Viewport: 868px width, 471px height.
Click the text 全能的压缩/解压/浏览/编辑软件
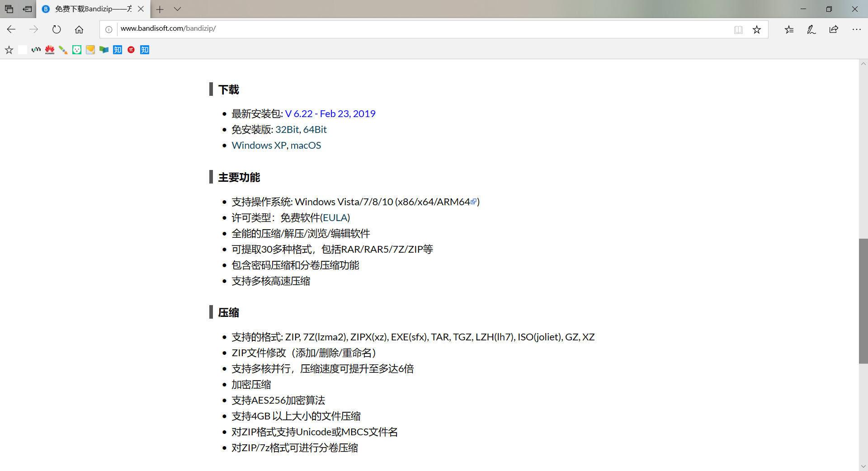tap(301, 234)
